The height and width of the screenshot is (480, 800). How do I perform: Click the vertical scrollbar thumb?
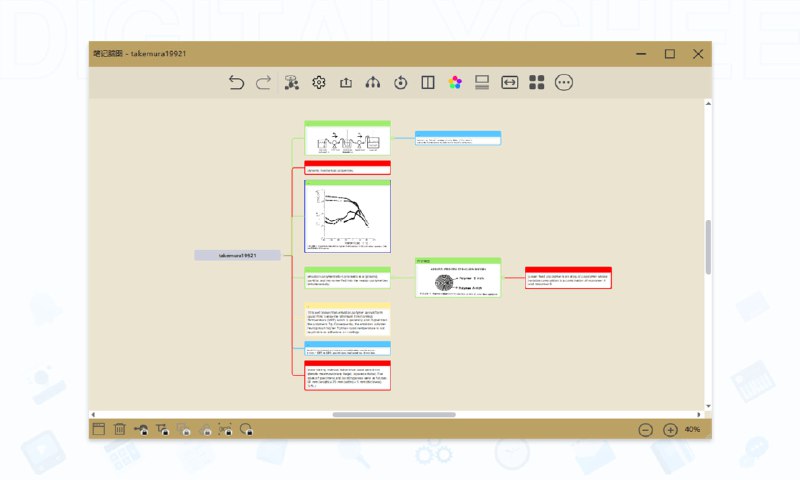point(709,246)
